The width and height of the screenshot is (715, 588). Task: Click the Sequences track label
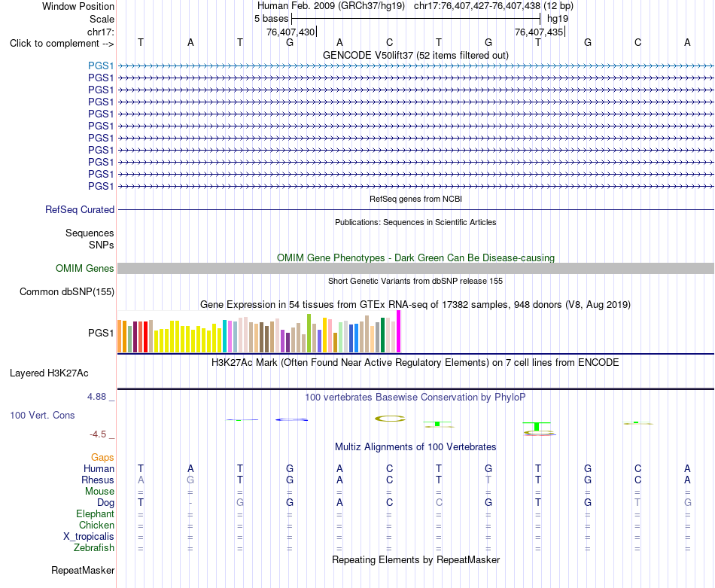pos(90,233)
